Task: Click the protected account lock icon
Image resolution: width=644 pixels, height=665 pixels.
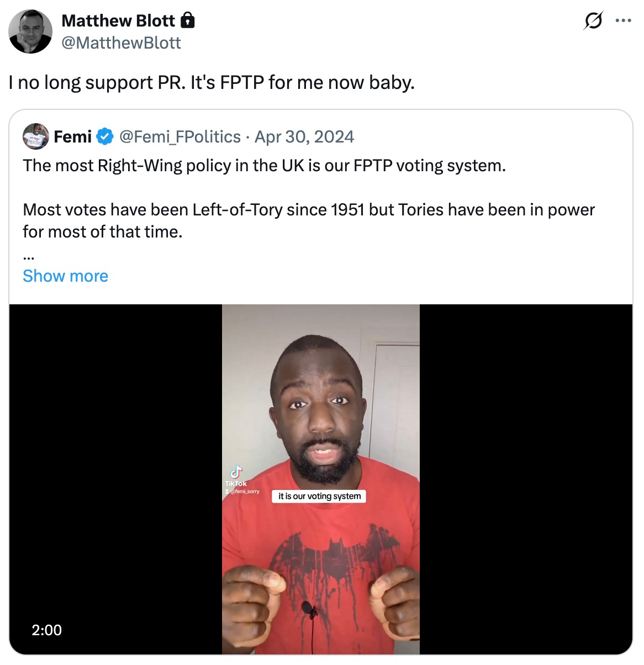Action: tap(188, 21)
